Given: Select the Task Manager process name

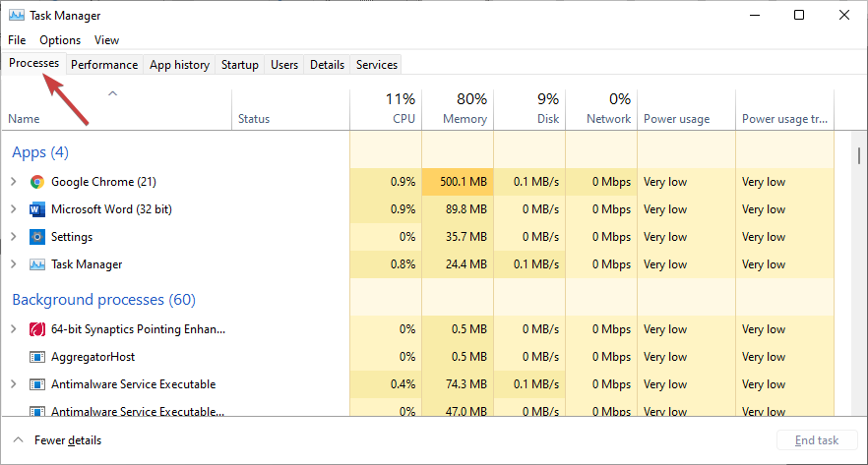Looking at the screenshot, I should [x=87, y=264].
